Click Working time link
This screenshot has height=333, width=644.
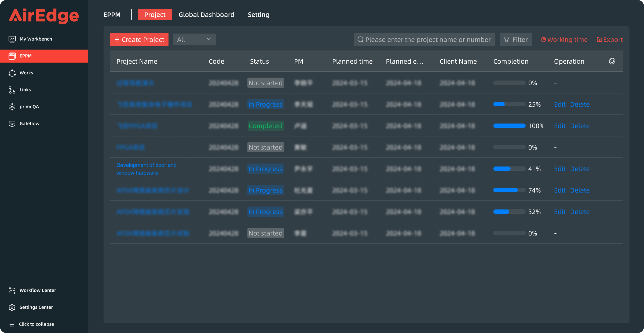point(564,39)
